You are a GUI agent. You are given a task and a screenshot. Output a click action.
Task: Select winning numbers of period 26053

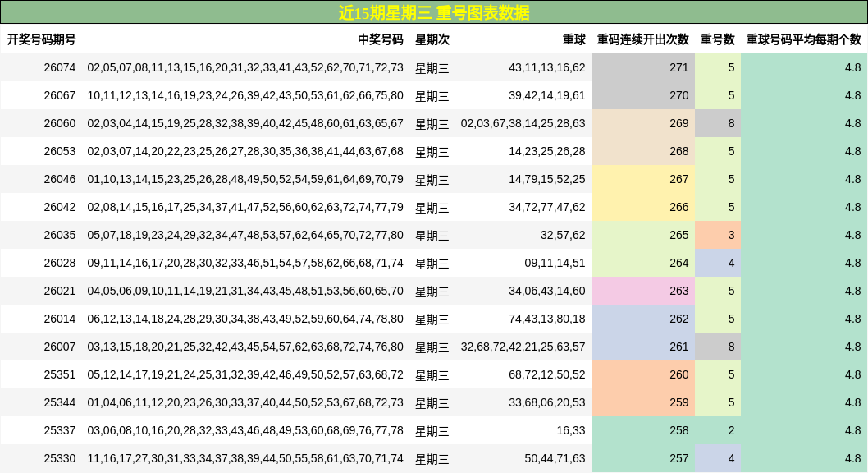click(244, 152)
